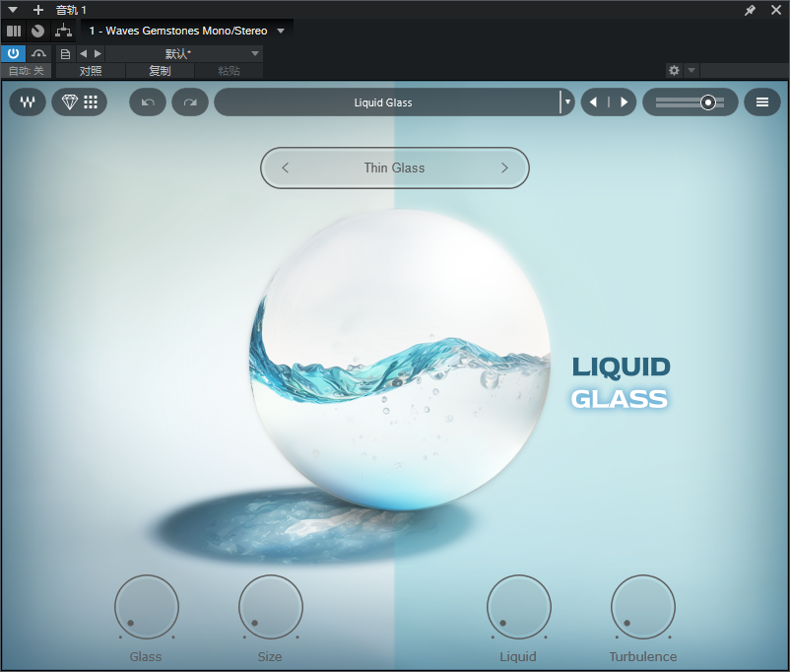This screenshot has width=790, height=672.
Task: Click the redo arrow button
Action: point(190,102)
